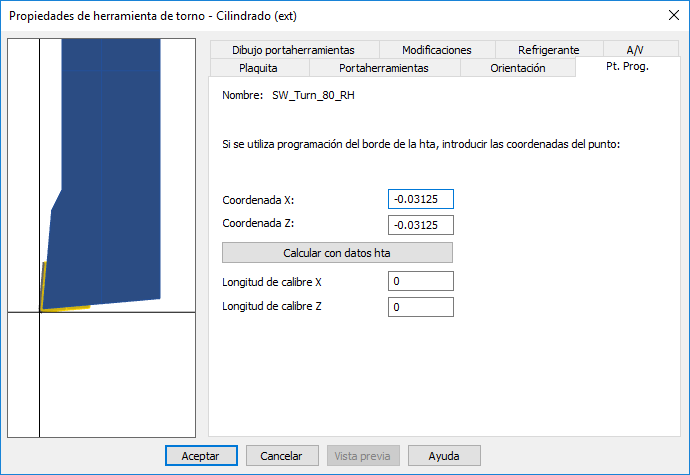
Task: Go to the Orientación tab
Action: [518, 68]
